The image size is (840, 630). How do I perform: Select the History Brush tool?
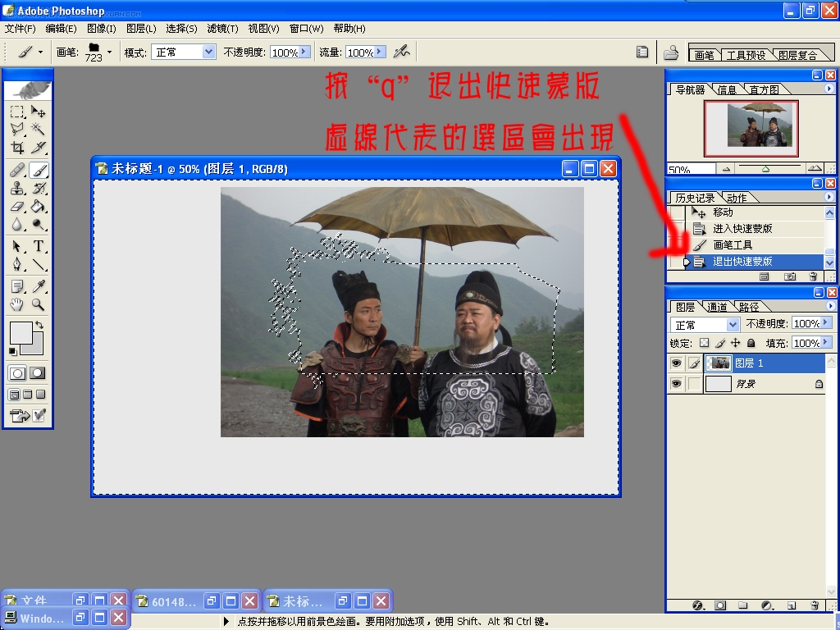38,188
